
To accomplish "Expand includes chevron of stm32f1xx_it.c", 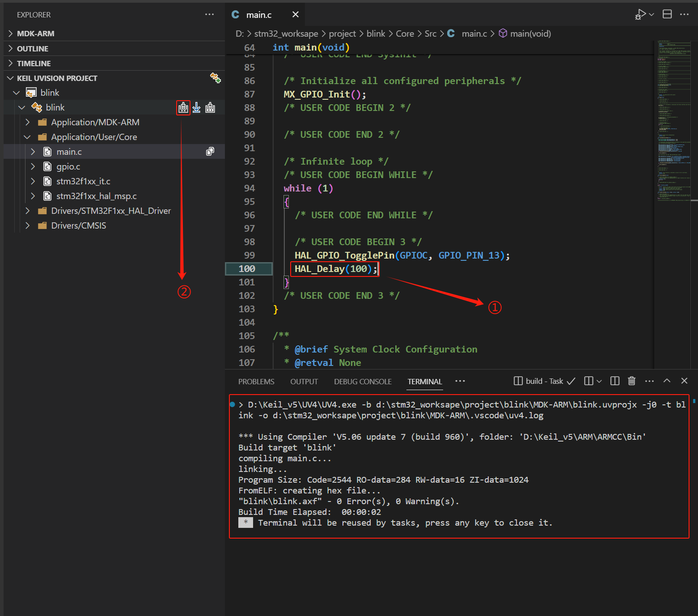I will coord(33,181).
